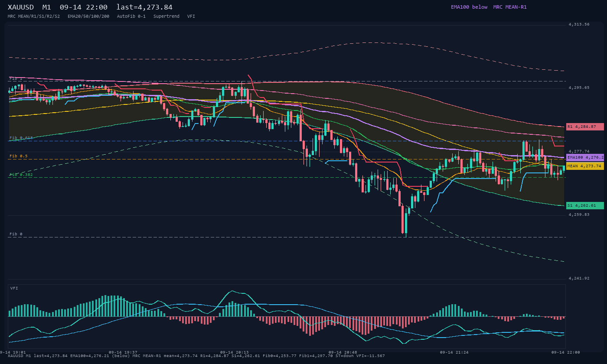This screenshot has height=364, width=607.
Task: Click the 4,295.65 price axis label
Action: pos(579,88)
